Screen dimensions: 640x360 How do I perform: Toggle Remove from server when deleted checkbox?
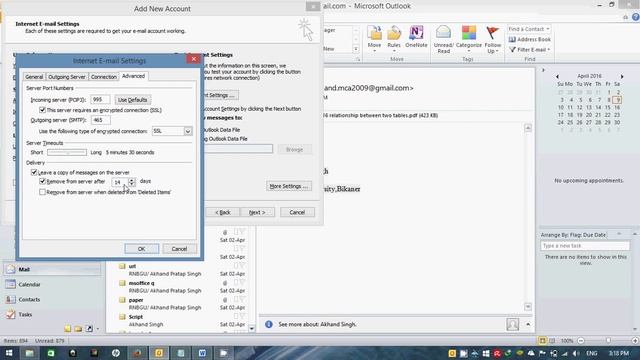tap(42, 192)
